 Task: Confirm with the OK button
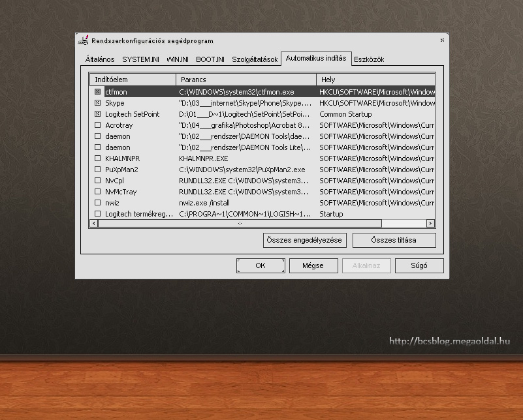pos(261,265)
